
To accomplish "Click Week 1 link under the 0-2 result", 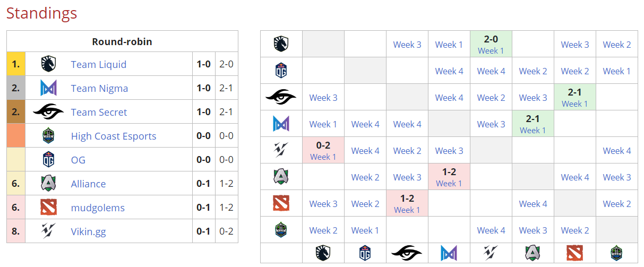I will [323, 157].
